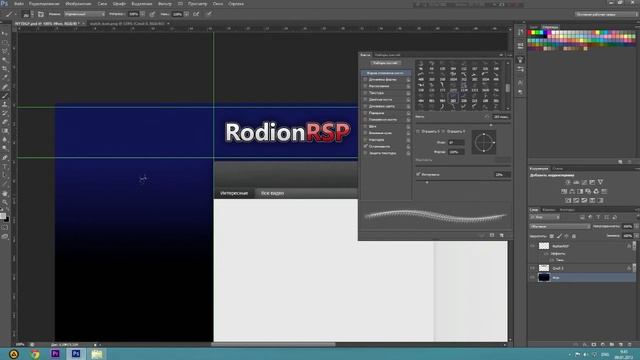Add a Brightness/Contrast adjustment
The width and height of the screenshot is (640, 360).
(x=568, y=182)
